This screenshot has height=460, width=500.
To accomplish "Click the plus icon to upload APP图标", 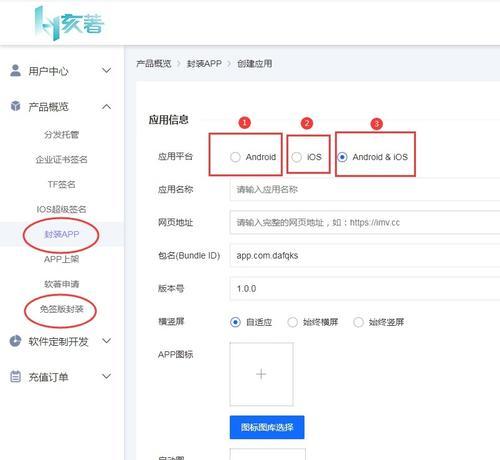I will (261, 374).
